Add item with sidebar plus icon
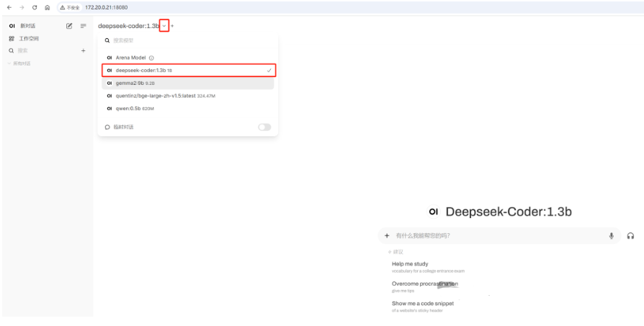Viewport: 644px width, 326px height. pyautogui.click(x=84, y=51)
